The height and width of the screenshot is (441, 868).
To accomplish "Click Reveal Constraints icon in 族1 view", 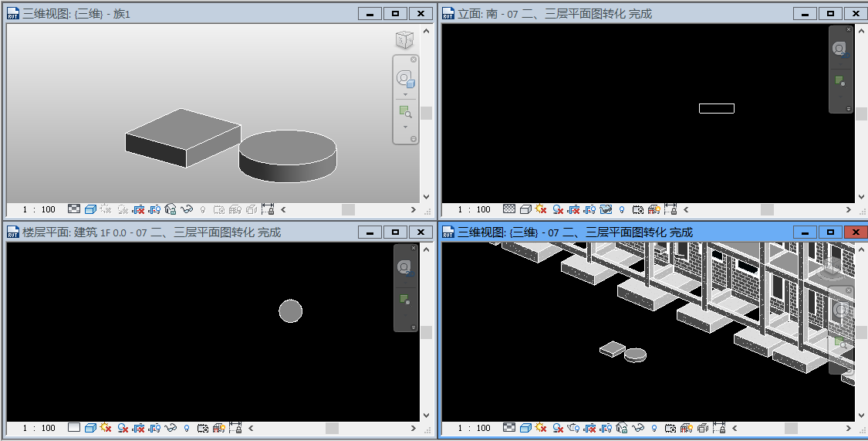I will click(x=268, y=209).
